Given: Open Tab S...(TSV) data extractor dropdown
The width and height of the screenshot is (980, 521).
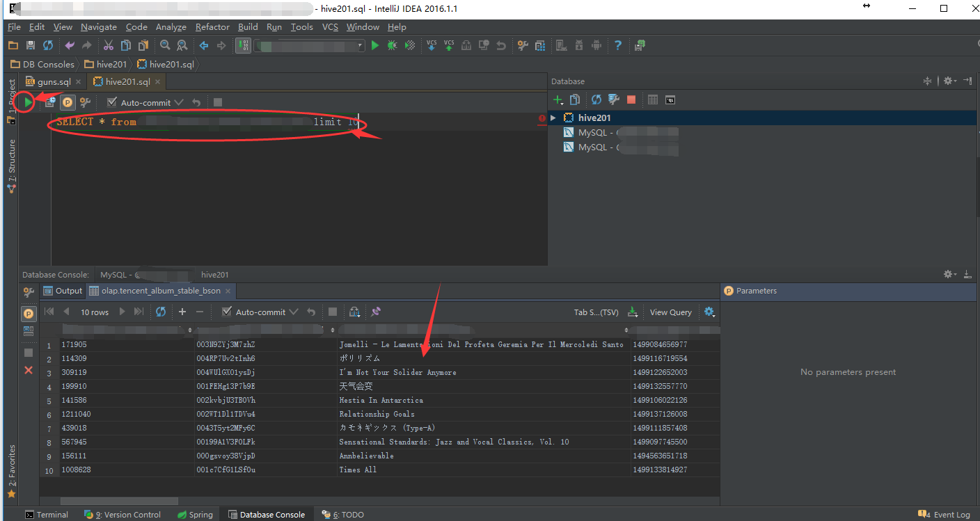Looking at the screenshot, I should pos(596,312).
